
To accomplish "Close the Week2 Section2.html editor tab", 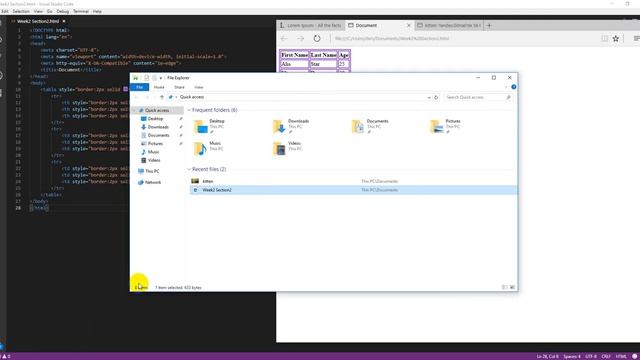I will [64, 21].
